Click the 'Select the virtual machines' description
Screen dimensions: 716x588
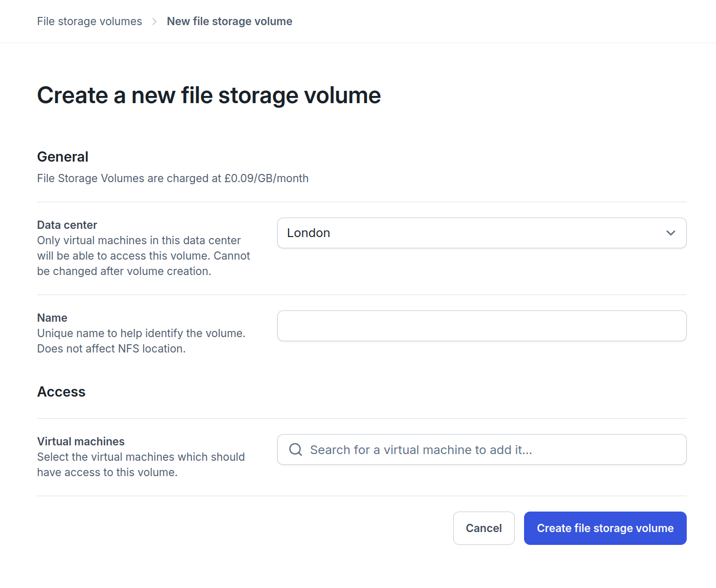[141, 464]
